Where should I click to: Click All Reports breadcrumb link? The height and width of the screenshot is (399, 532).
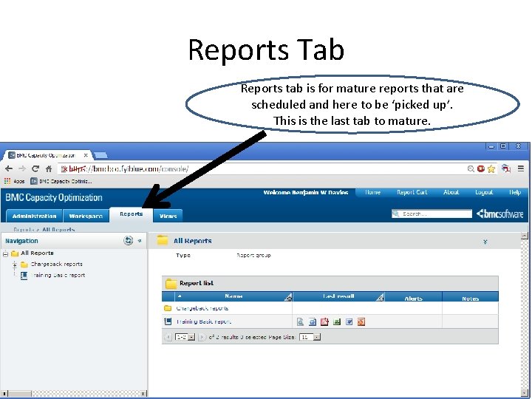click(58, 230)
